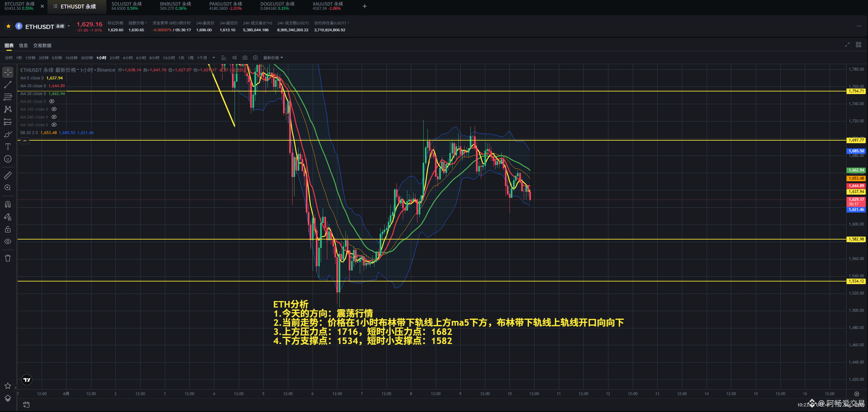The height and width of the screenshot is (412, 868).
Task: Click the TradingView logo badge
Action: [x=27, y=380]
